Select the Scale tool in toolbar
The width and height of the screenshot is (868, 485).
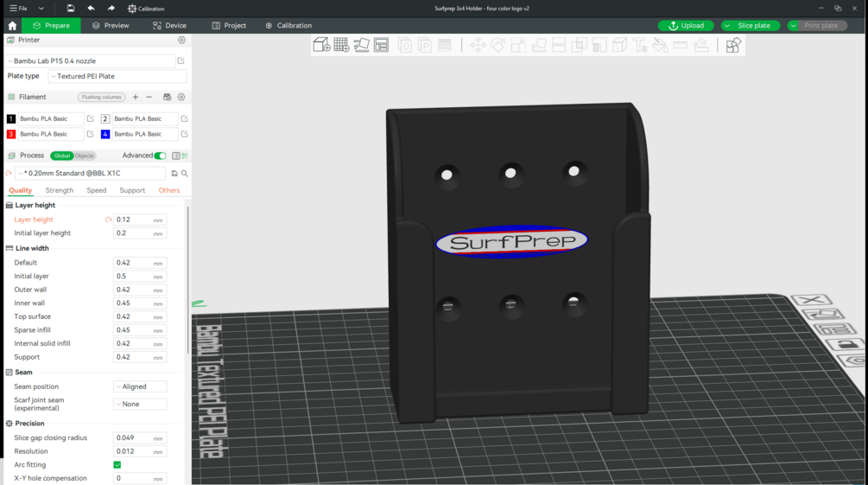[x=518, y=45]
